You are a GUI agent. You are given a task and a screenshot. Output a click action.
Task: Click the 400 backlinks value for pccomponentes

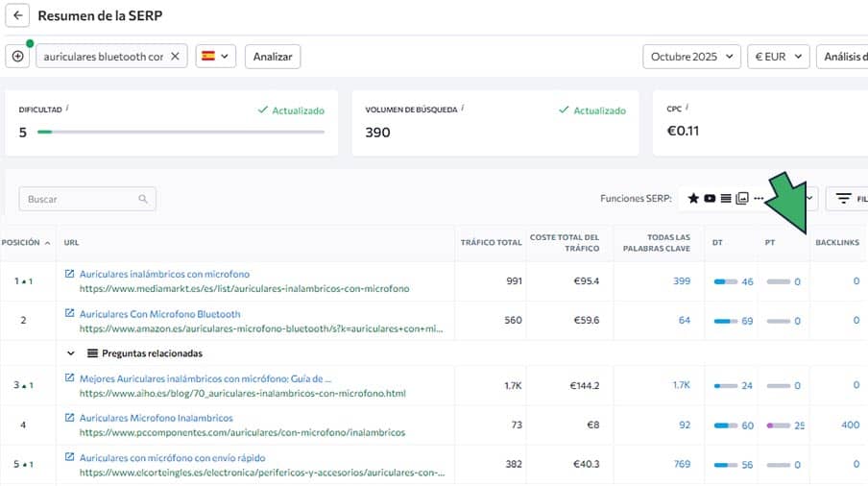click(849, 425)
